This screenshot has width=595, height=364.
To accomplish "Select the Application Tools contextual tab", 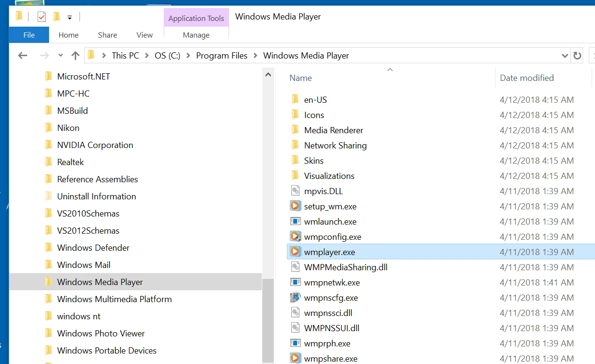I will 196,18.
